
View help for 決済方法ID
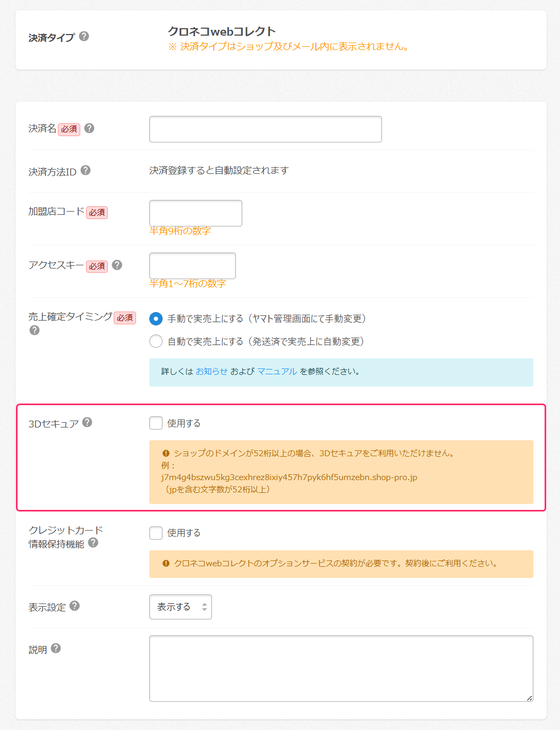87,171
